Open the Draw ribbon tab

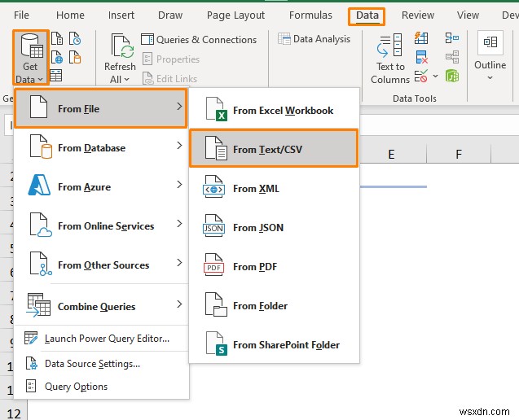click(x=170, y=15)
